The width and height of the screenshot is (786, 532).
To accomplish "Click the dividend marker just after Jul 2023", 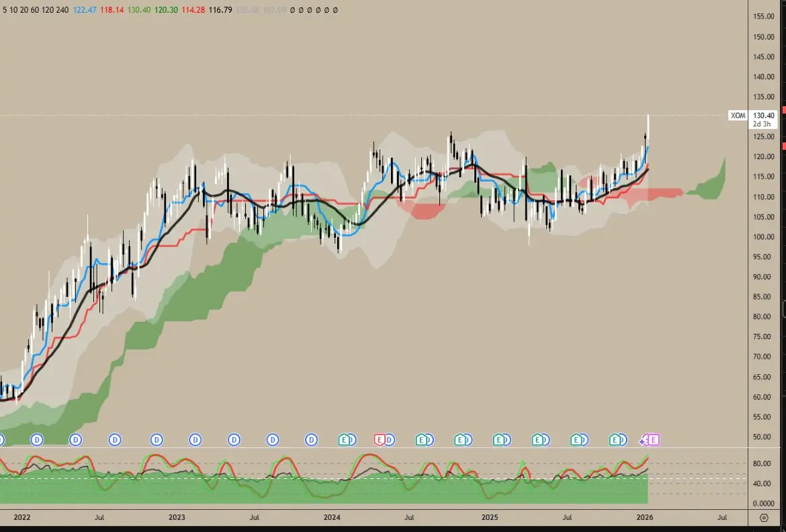I will click(272, 440).
